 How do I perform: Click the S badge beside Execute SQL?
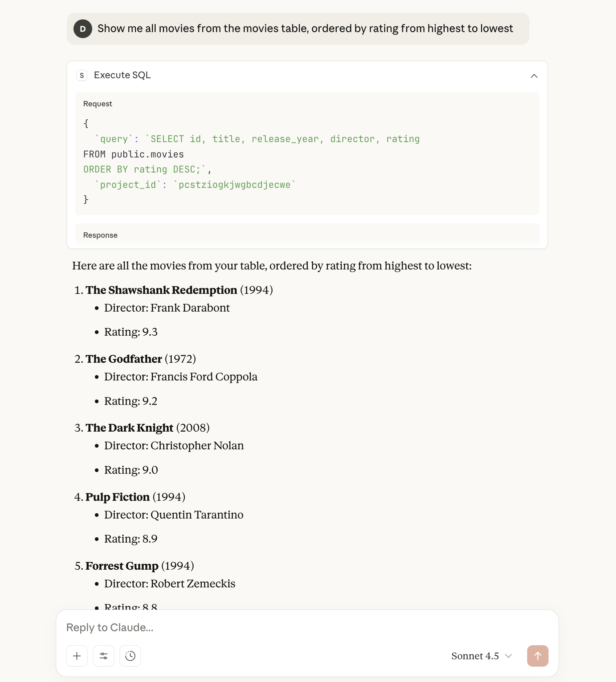click(82, 75)
